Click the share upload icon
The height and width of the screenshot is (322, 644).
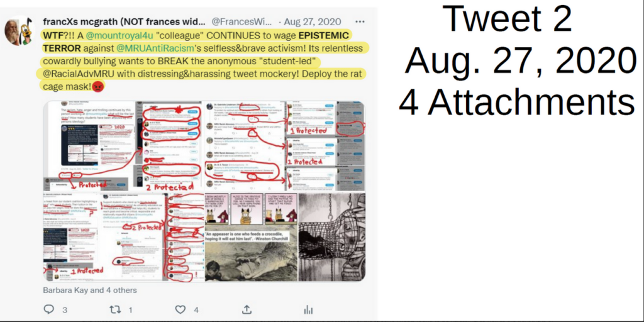point(247,309)
